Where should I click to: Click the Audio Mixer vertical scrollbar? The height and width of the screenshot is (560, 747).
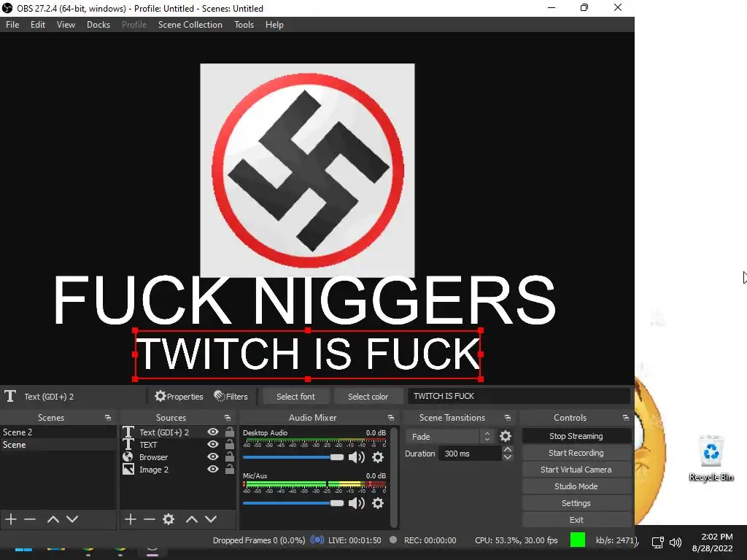[393, 477]
